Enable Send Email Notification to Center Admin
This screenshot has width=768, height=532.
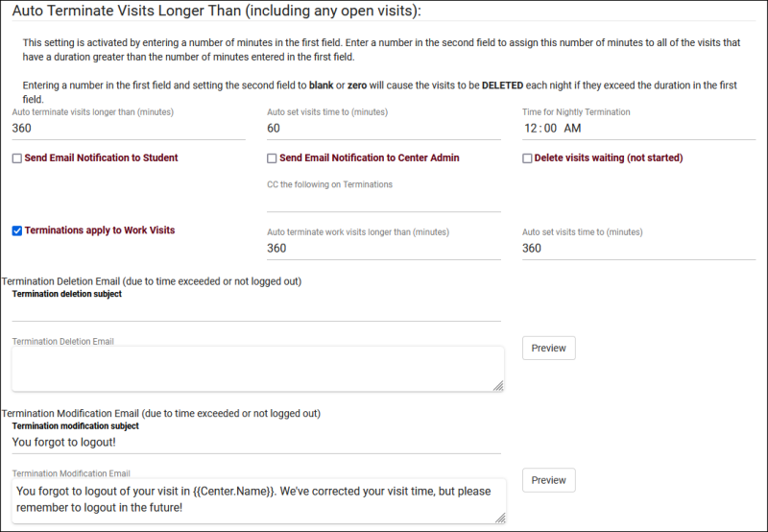click(272, 158)
